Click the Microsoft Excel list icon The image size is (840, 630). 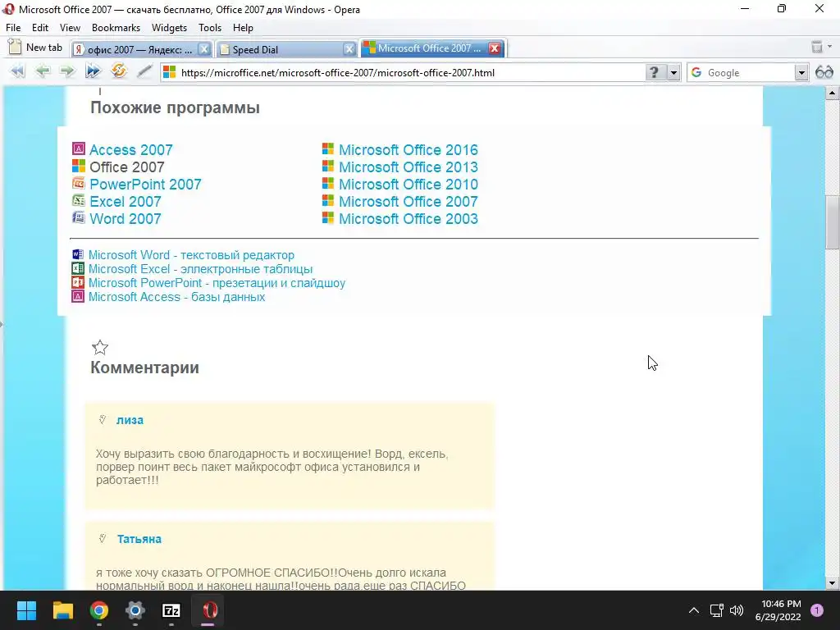click(x=78, y=268)
